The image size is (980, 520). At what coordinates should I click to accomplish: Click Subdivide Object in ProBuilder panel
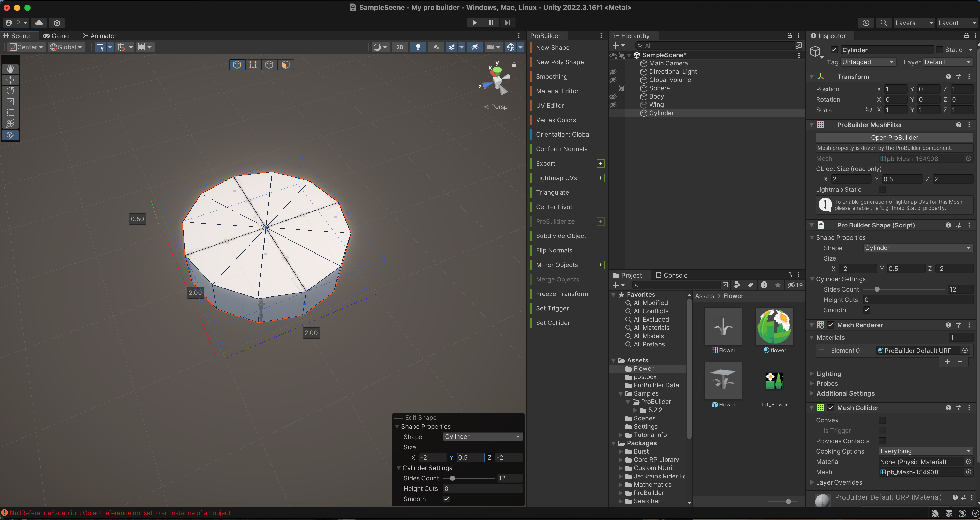coord(561,236)
